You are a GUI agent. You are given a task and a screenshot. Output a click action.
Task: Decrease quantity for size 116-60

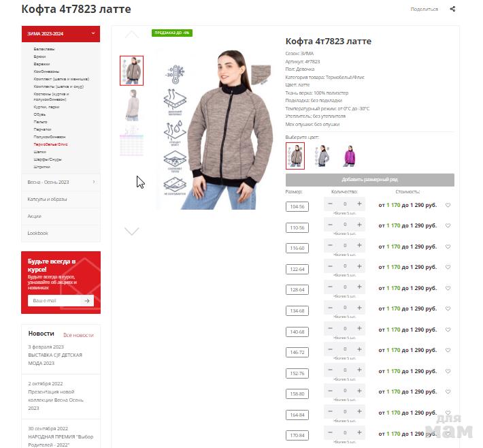pyautogui.click(x=330, y=245)
